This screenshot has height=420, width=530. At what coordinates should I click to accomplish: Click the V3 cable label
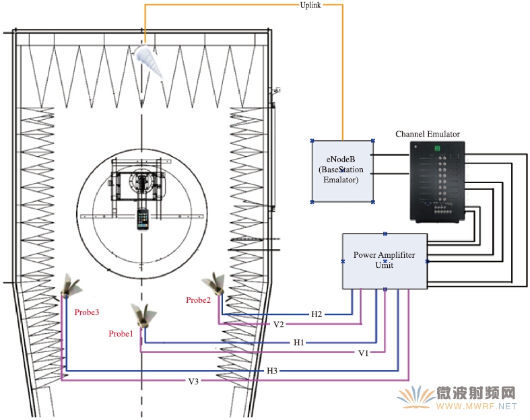pos(193,382)
